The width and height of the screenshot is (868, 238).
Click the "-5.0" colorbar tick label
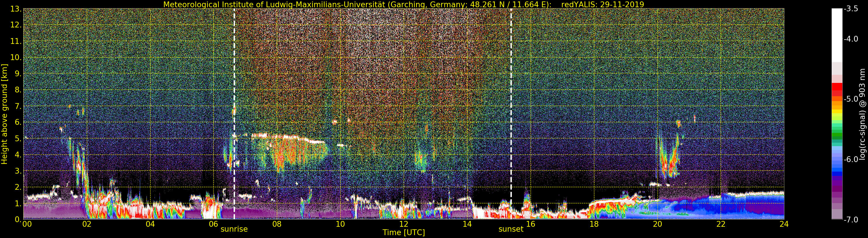850,99
